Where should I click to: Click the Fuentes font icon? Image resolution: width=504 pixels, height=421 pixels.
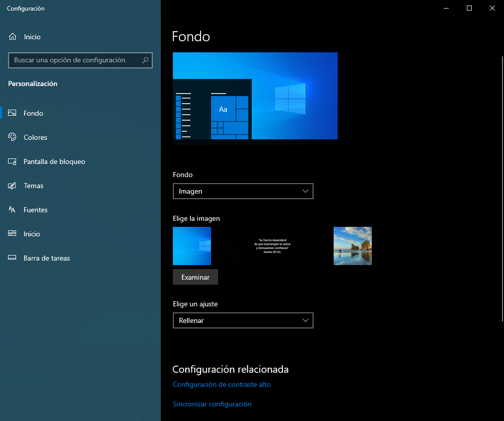pyautogui.click(x=13, y=210)
